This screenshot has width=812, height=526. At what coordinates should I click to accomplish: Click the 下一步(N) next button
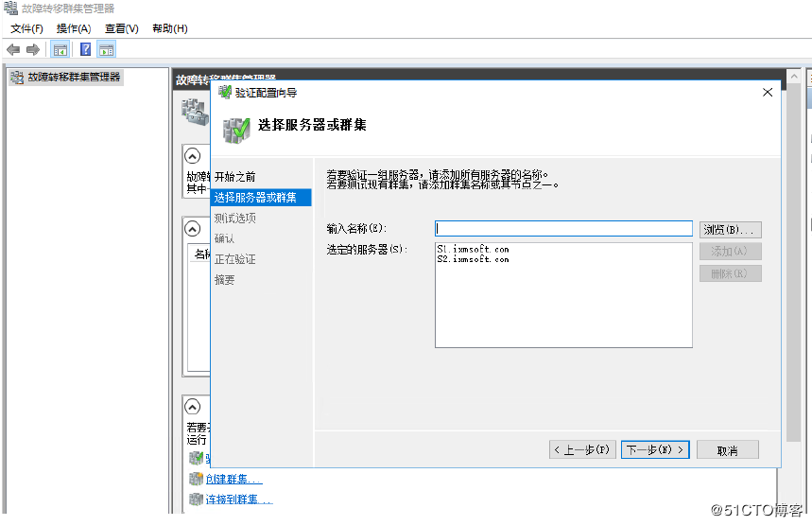coord(655,449)
